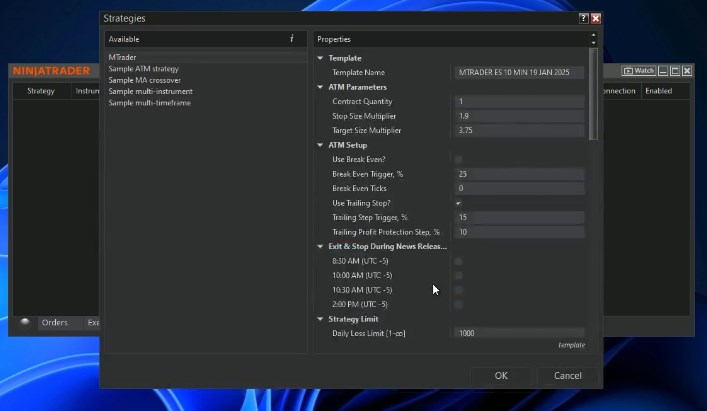Collapse the ATM Parameters section

coord(321,87)
